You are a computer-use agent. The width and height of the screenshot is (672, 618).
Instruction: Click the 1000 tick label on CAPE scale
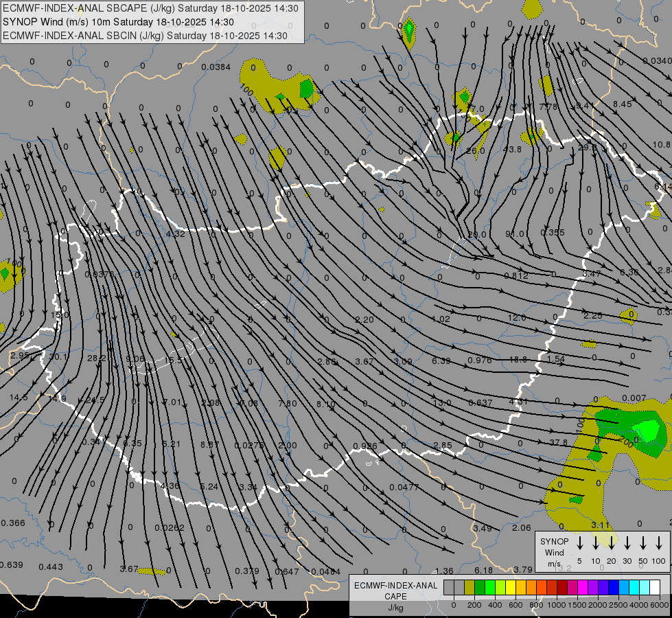[x=556, y=605]
